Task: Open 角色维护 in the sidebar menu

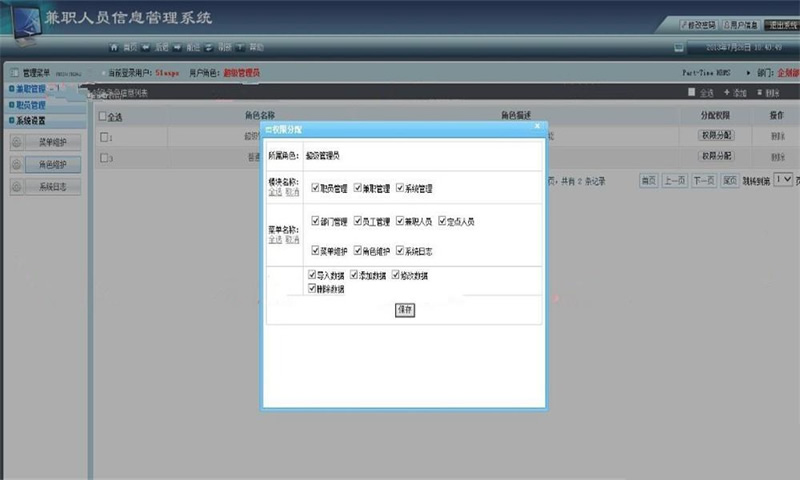Action: point(53,164)
